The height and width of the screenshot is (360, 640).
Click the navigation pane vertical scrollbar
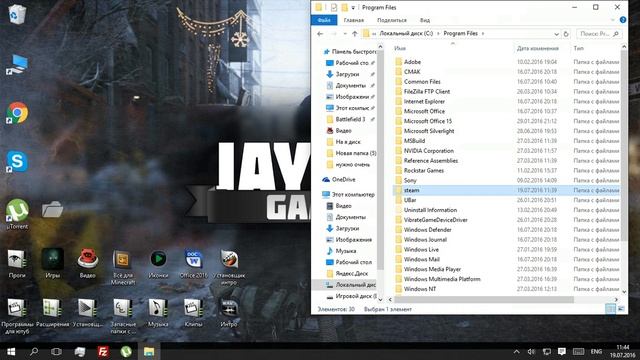[380, 159]
